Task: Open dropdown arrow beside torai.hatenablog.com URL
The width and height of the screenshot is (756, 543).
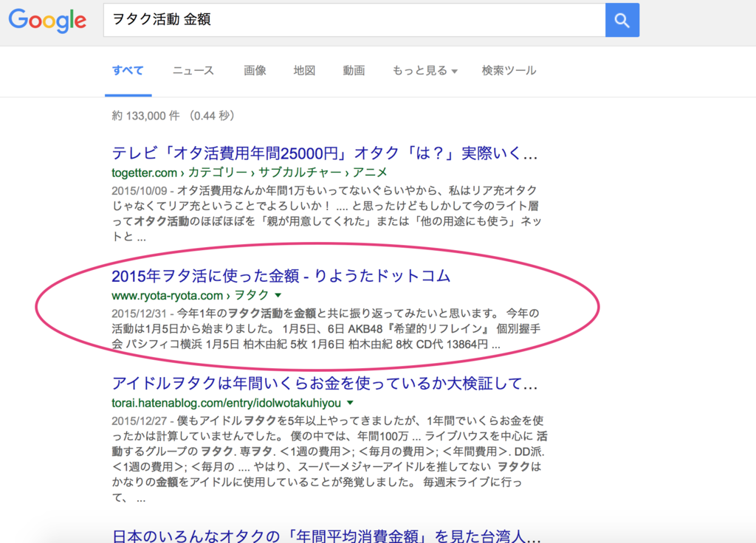Action: [x=351, y=402]
